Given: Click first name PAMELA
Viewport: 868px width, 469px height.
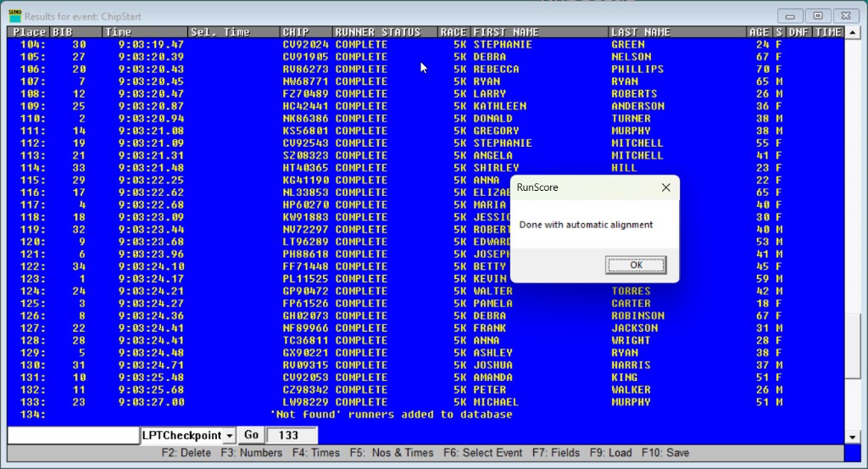Looking at the screenshot, I should tap(492, 304).
